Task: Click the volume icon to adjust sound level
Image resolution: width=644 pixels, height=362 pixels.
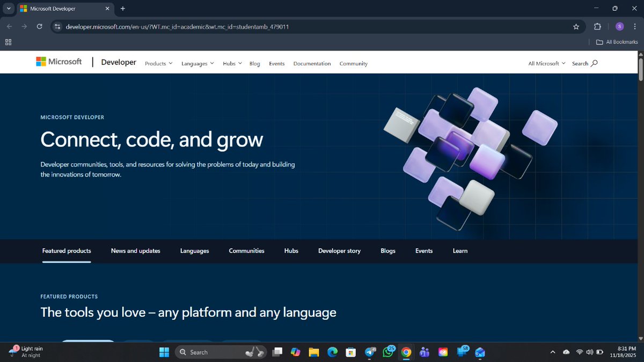Action: (589, 352)
